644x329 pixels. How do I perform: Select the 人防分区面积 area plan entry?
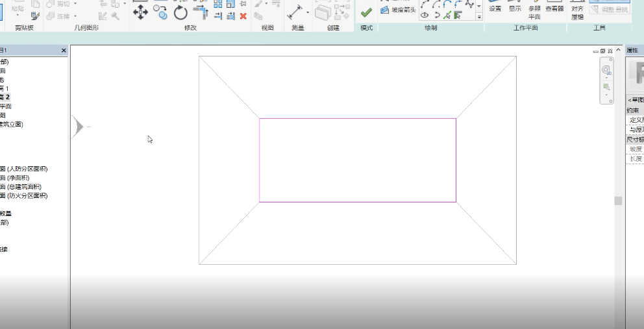coord(24,169)
